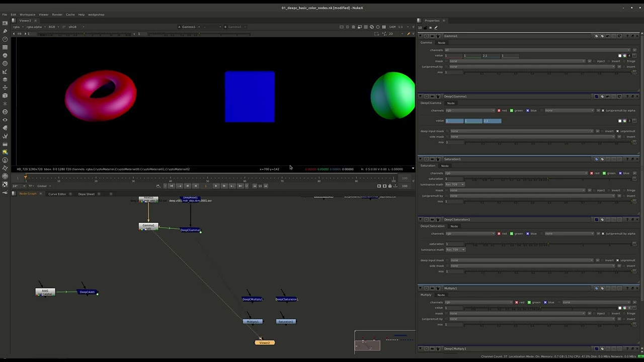This screenshot has height=362, width=644.
Task: Click the play backward button on timeline
Action: pos(195,186)
